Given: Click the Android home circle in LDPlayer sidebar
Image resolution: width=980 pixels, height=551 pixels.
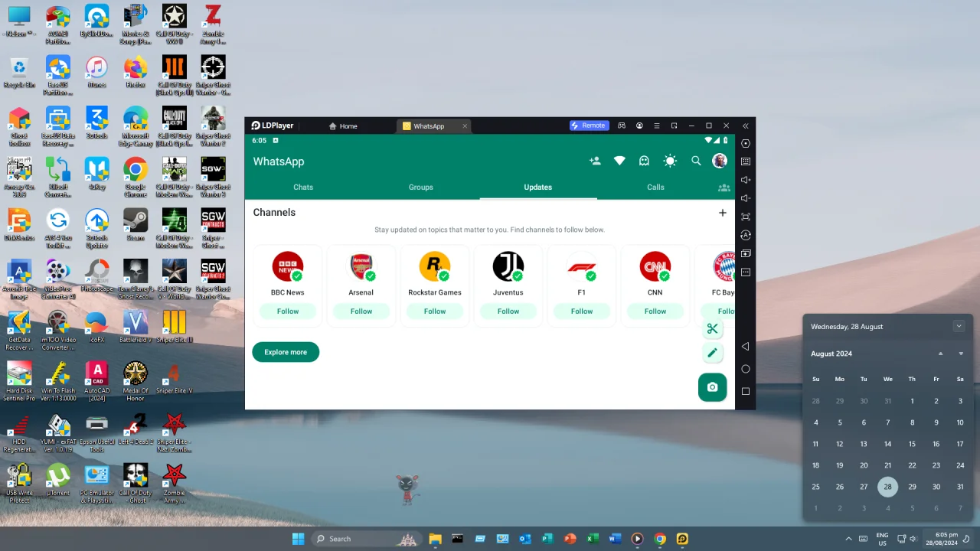Looking at the screenshot, I should click(x=746, y=369).
